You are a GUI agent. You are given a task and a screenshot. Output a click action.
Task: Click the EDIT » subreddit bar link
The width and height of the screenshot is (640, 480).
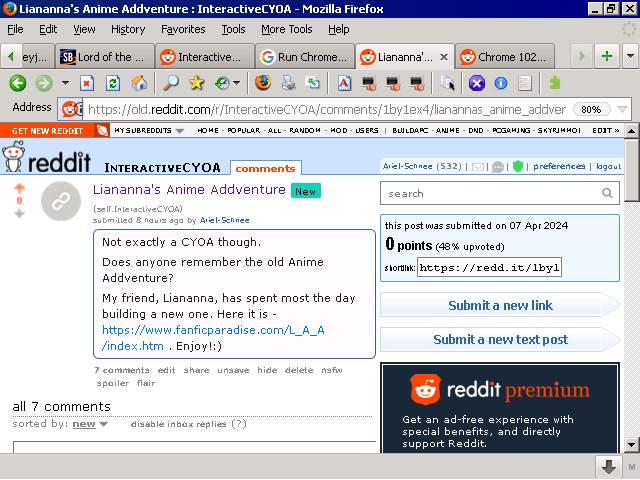coord(606,131)
